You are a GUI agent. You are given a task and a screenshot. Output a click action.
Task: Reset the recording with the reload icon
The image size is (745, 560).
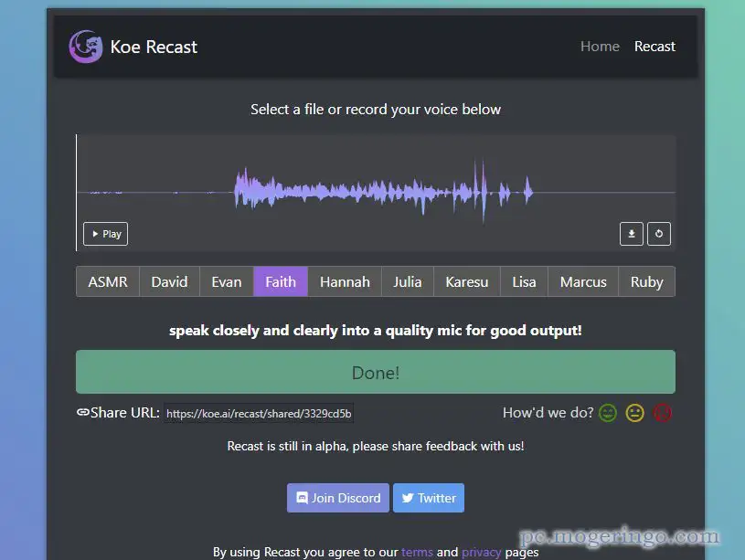click(x=658, y=234)
